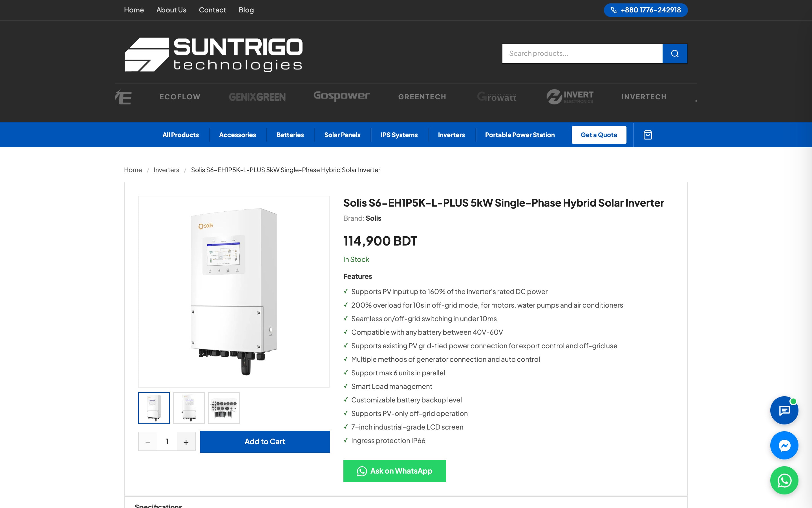Open the Messenger chat icon

[784, 446]
